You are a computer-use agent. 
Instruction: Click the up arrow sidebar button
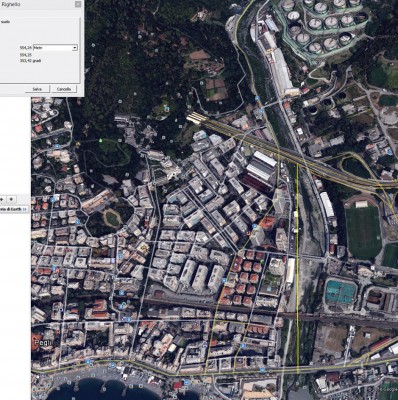[x=2, y=199]
